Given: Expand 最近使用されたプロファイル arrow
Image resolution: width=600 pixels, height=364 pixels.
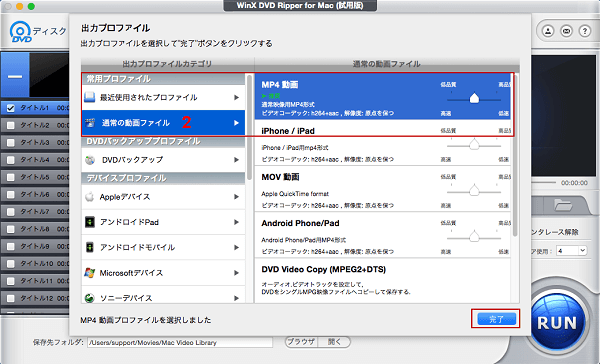Looking at the screenshot, I should pos(236,98).
